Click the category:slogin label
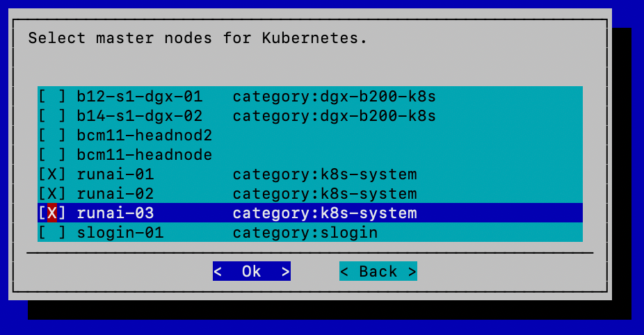Viewport: 644px width, 335px height. click(x=305, y=232)
